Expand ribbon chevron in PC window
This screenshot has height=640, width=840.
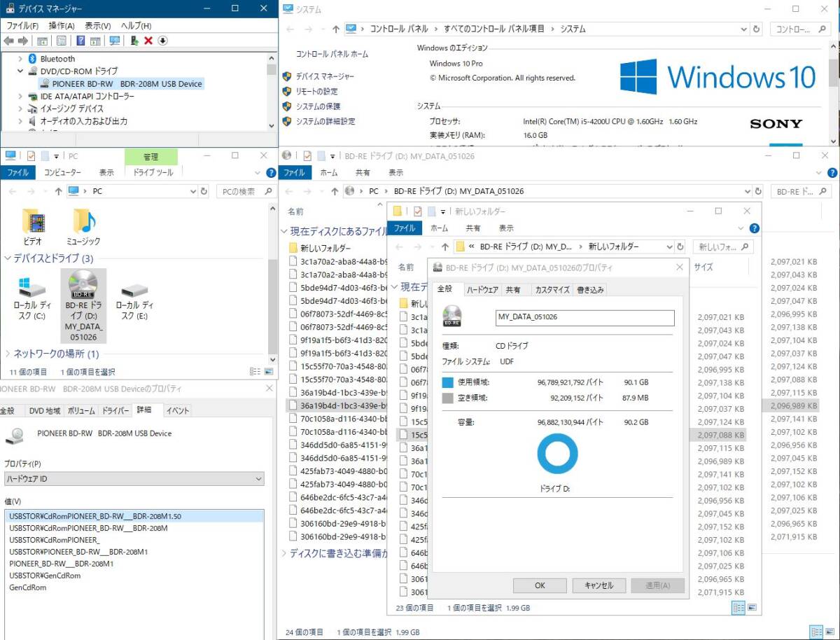[x=257, y=172]
